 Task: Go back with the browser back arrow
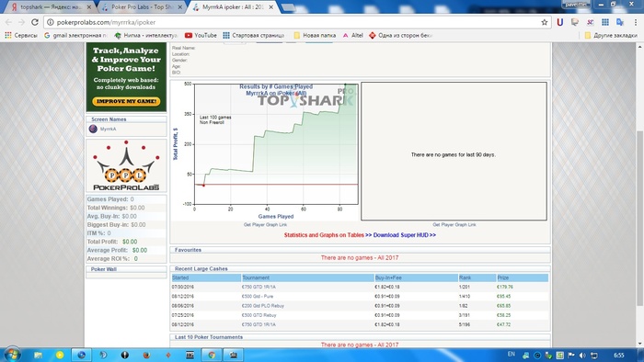tap(8, 22)
